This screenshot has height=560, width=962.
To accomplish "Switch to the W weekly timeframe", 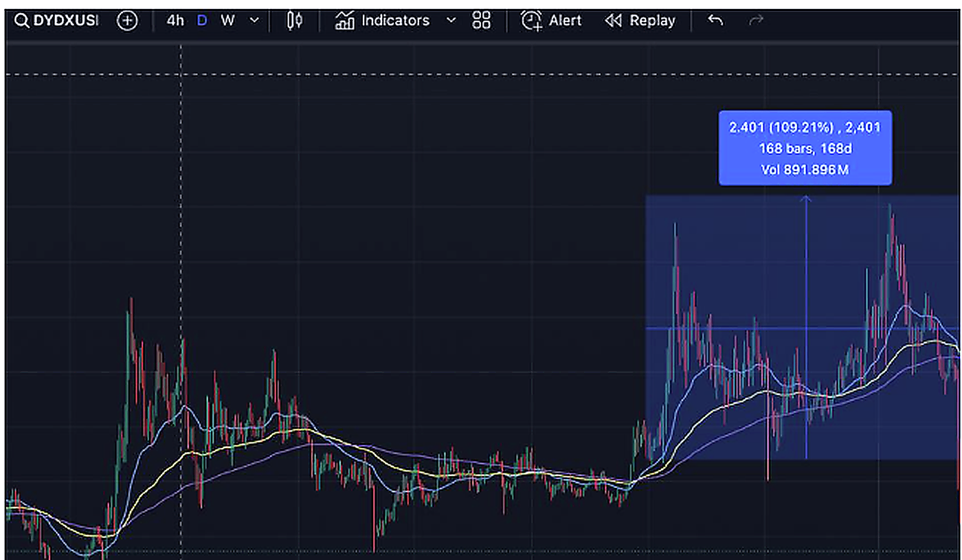I will 227,21.
